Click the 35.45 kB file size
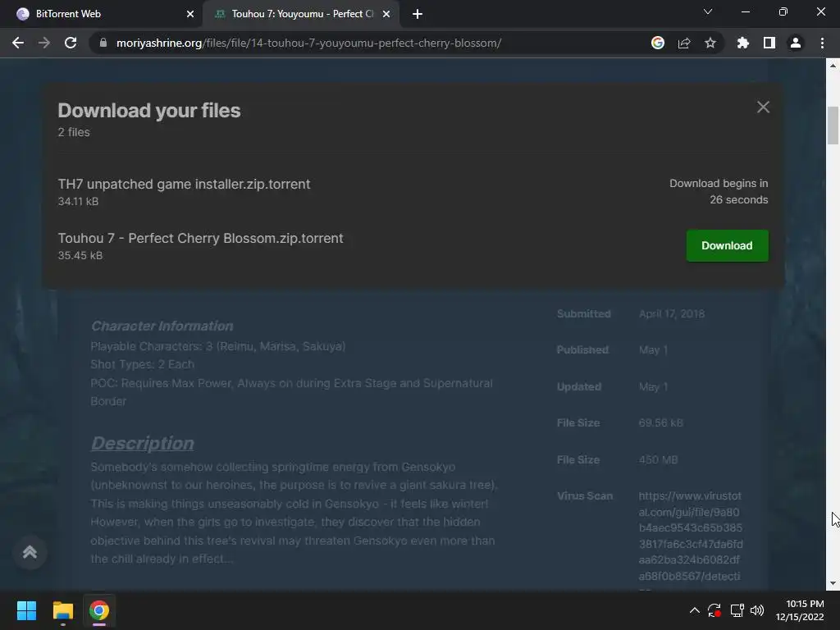This screenshot has height=630, width=840. pos(80,256)
